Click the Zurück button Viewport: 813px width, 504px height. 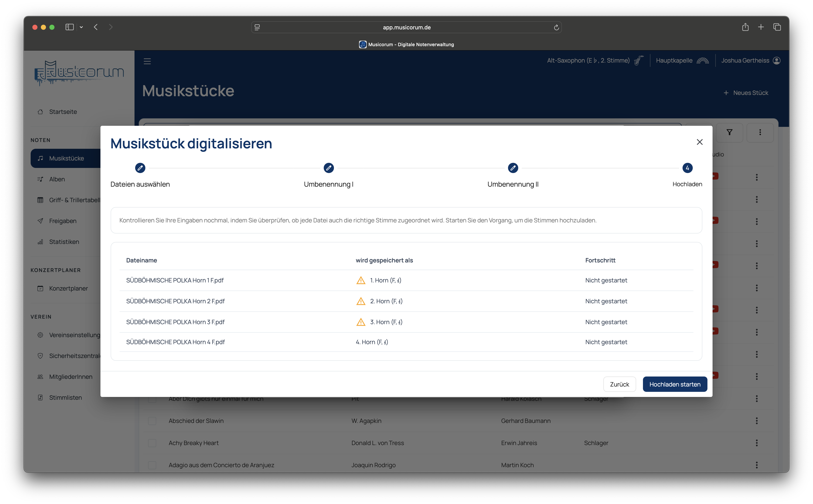(619, 384)
